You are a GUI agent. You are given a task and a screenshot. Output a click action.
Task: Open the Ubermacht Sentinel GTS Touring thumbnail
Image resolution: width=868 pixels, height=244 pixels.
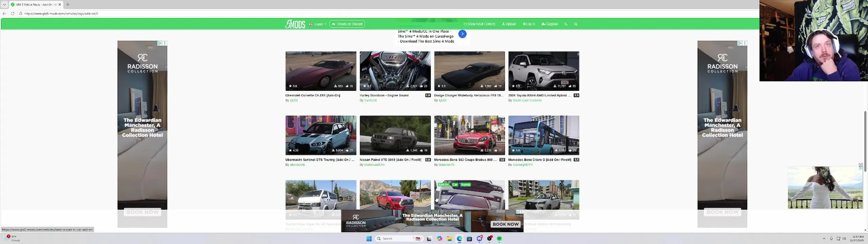coord(321,135)
